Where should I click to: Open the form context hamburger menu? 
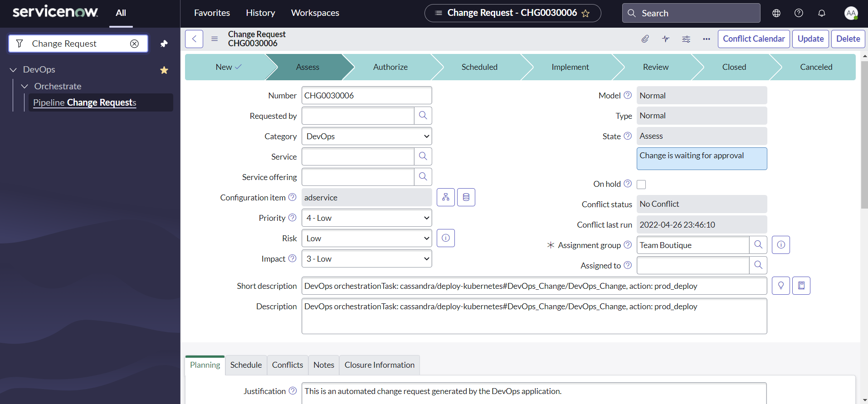click(215, 39)
